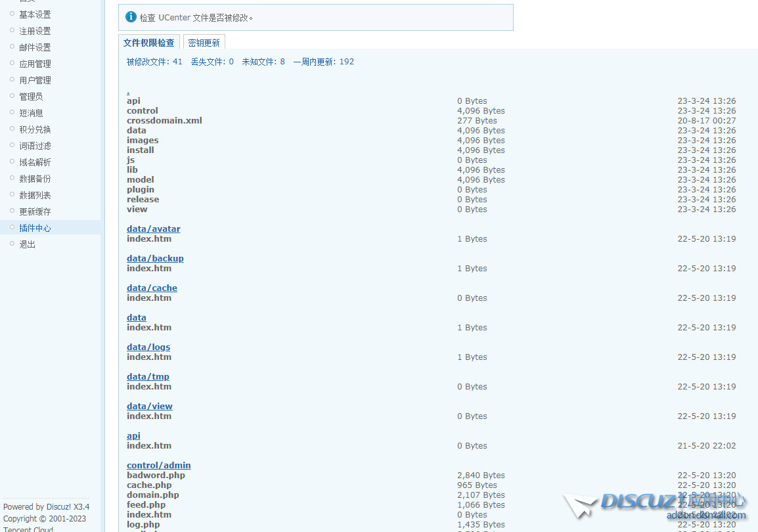This screenshot has height=532, width=758.
Task: Open 注册设置 in the sidebar
Action: coord(35,31)
